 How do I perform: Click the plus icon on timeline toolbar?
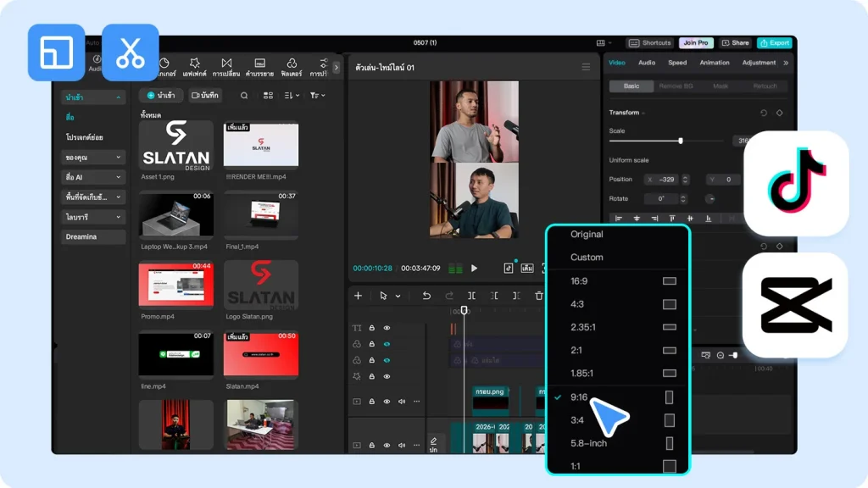pos(359,296)
